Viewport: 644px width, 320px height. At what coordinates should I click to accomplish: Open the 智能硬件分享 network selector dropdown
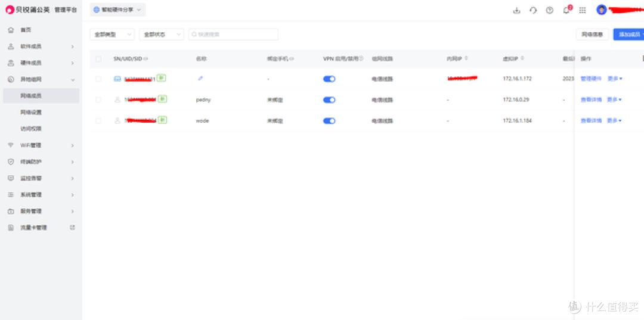coord(118,10)
